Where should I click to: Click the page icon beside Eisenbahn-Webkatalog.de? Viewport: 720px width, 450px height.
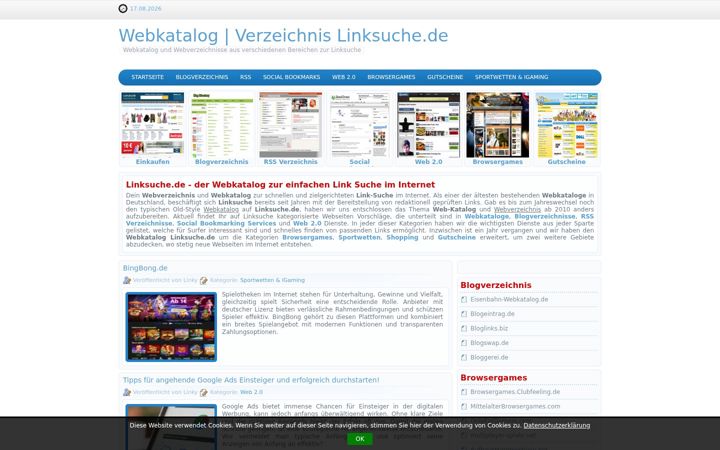[464, 299]
